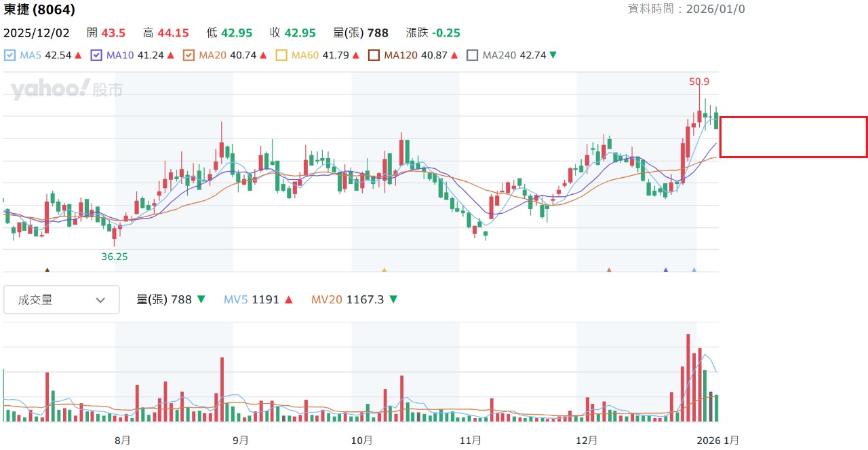Click the chart high label 50.9
This screenshot has width=868, height=450.
click(699, 81)
